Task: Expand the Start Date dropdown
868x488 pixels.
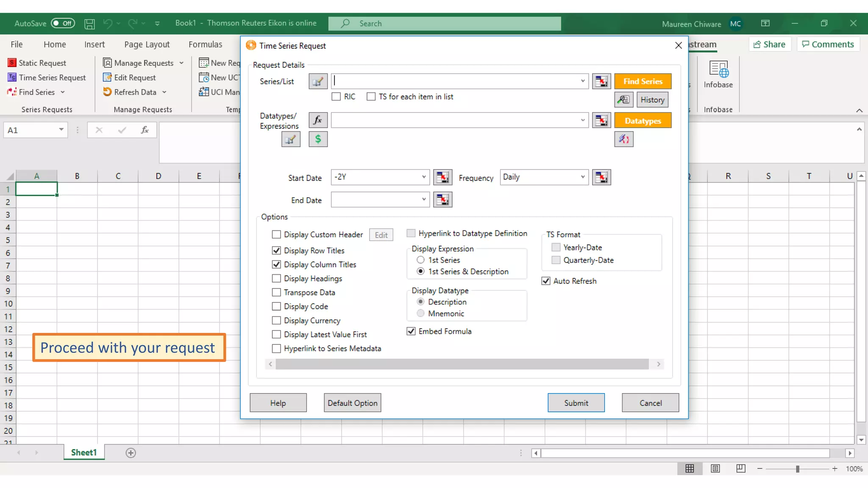Action: coord(423,177)
